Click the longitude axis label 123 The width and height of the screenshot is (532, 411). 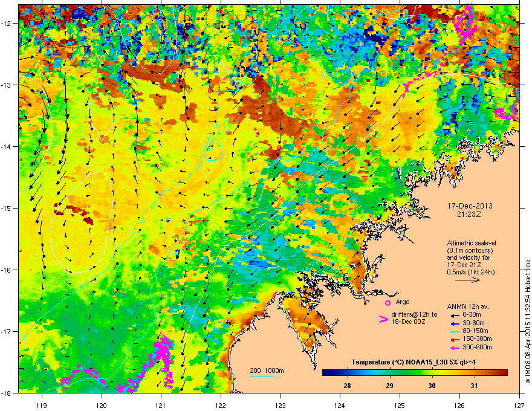pyautogui.click(x=281, y=405)
